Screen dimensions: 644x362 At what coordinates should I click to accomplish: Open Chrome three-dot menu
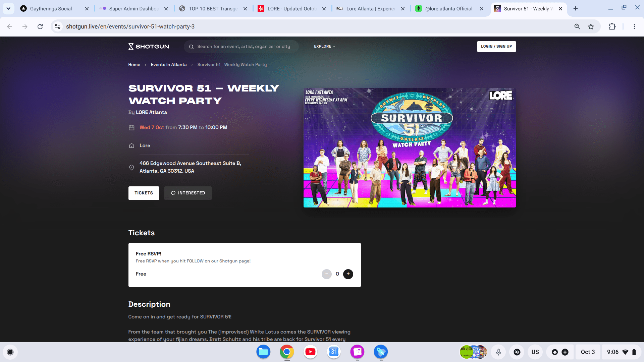(634, 26)
